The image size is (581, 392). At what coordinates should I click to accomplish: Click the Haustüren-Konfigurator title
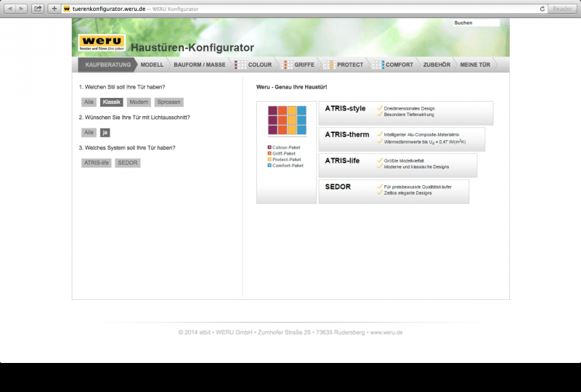point(192,48)
